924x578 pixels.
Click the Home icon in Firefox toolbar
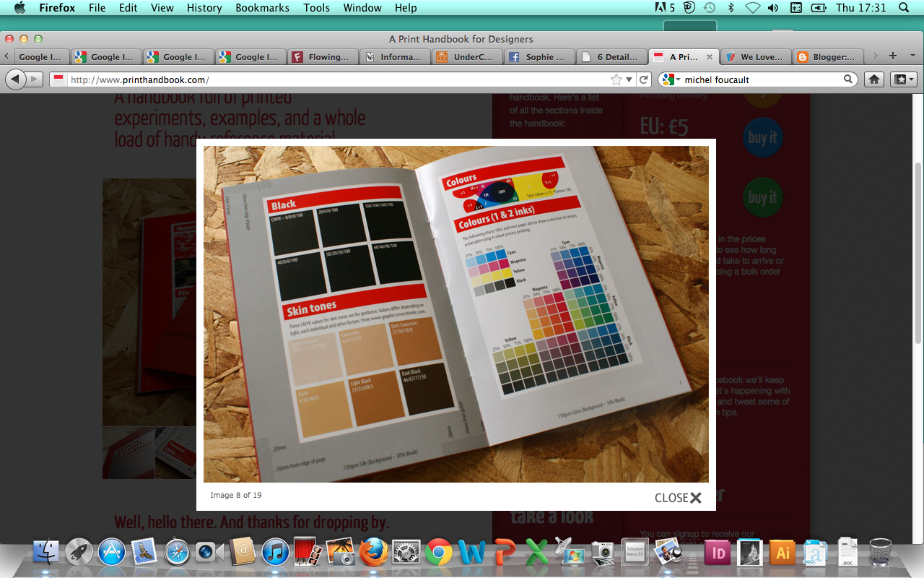[873, 79]
